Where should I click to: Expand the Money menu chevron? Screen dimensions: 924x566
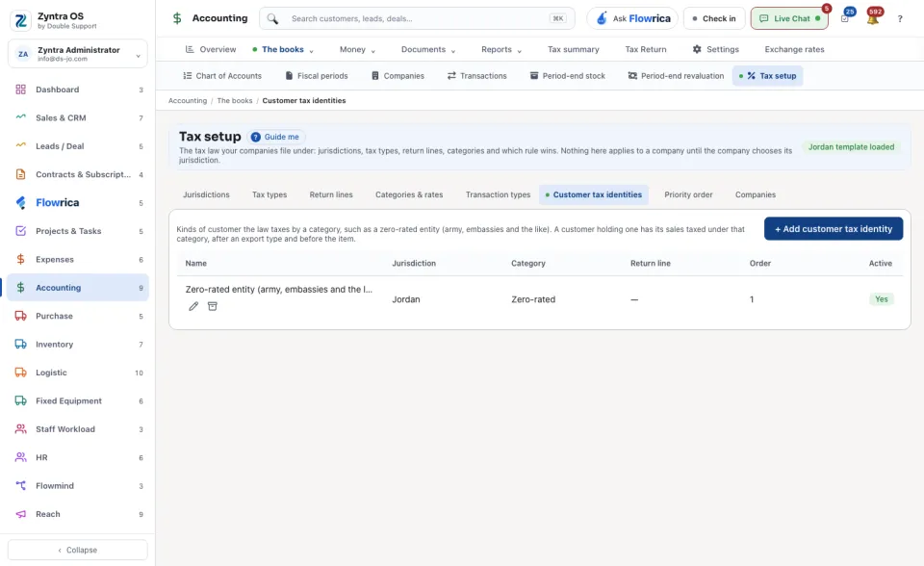click(x=373, y=51)
